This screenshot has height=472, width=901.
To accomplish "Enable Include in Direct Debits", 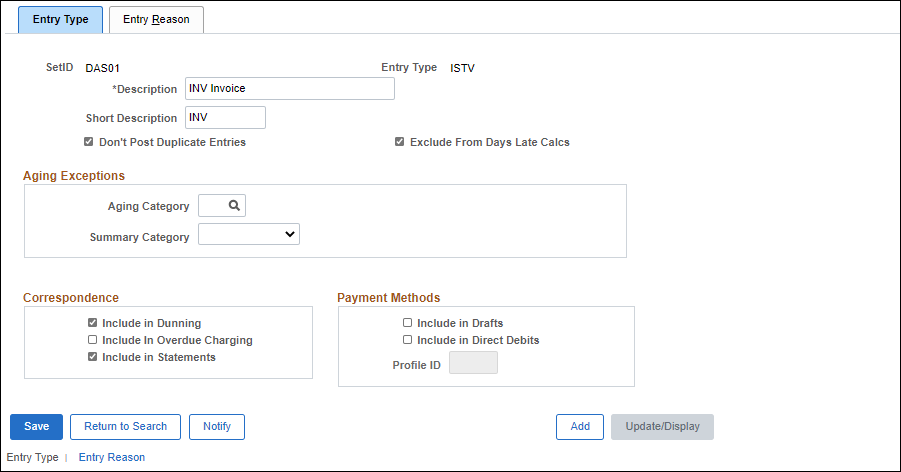I will pyautogui.click(x=407, y=340).
